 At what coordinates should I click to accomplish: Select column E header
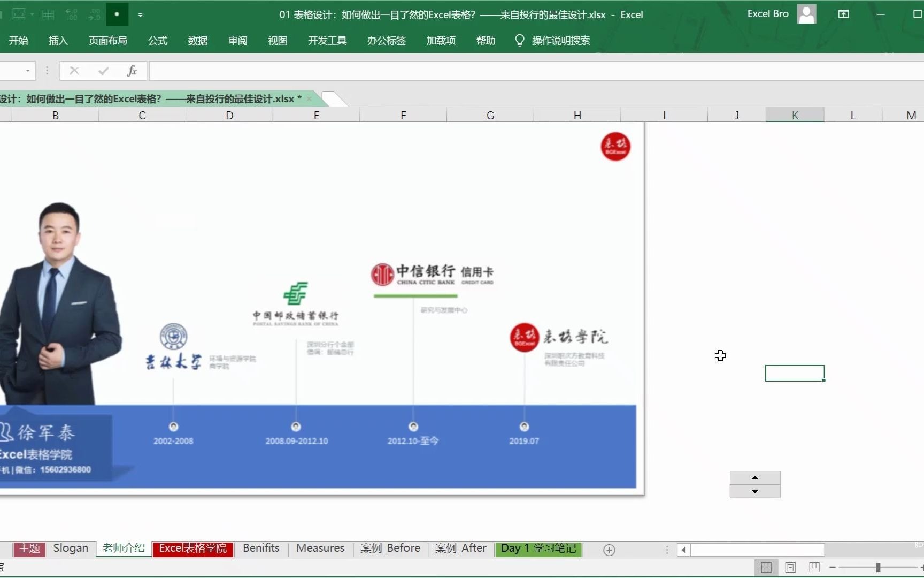(317, 115)
